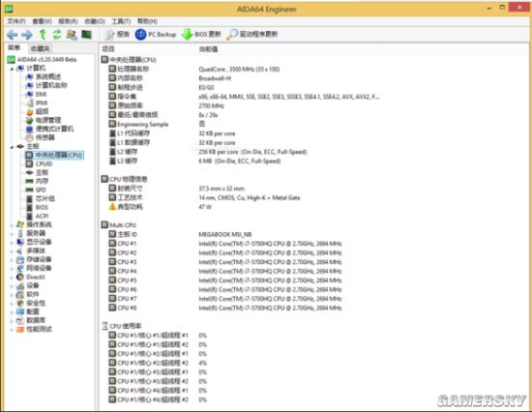
Task: Collapse the motherboard tree node
Action: [12, 147]
